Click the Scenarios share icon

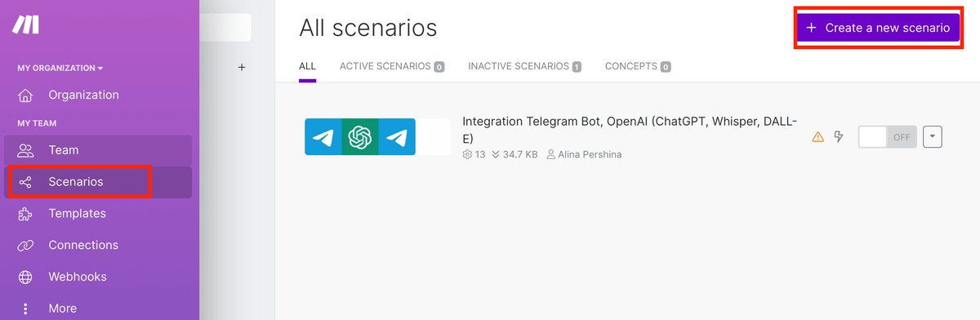pyautogui.click(x=25, y=182)
